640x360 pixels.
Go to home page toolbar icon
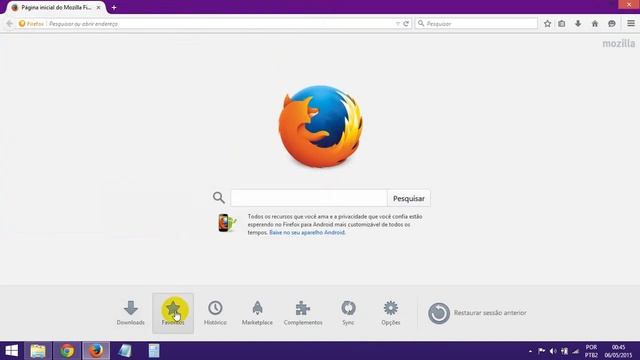pos(595,24)
